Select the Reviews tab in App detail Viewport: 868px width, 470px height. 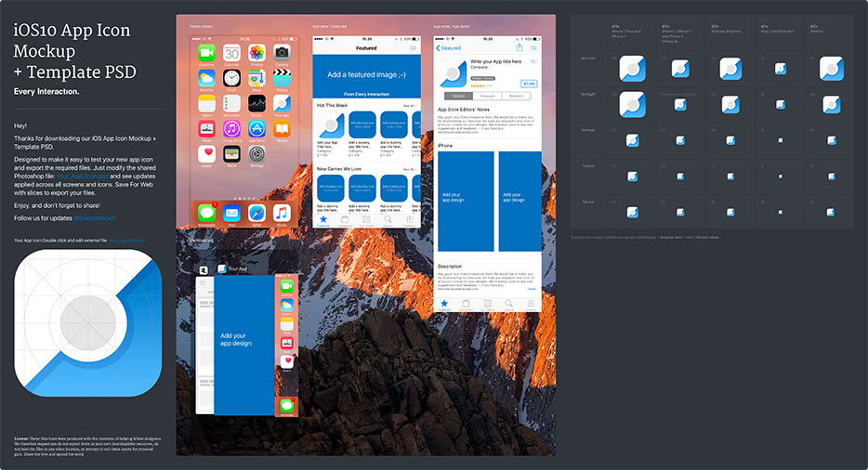click(487, 96)
